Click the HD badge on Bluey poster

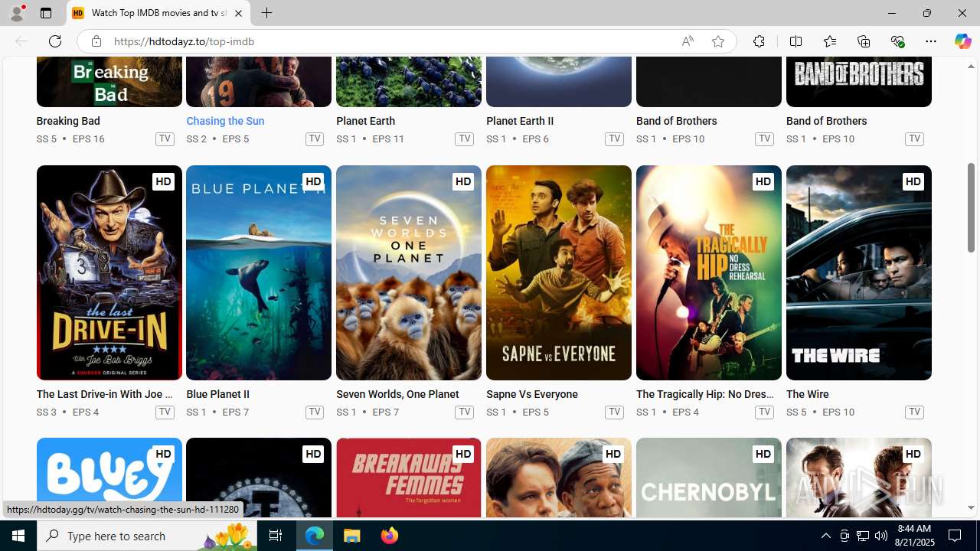(163, 454)
